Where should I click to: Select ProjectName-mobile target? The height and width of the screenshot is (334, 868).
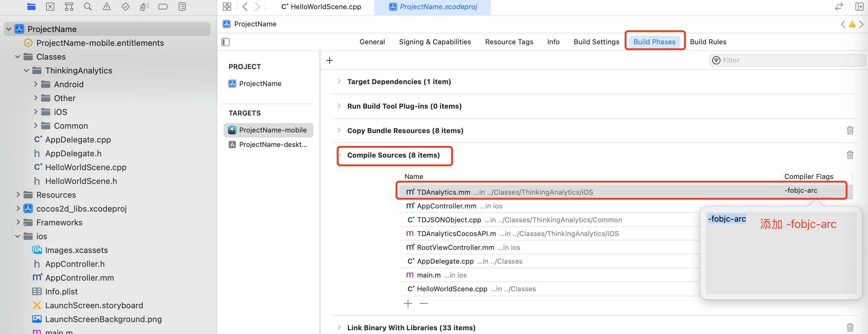tap(268, 130)
